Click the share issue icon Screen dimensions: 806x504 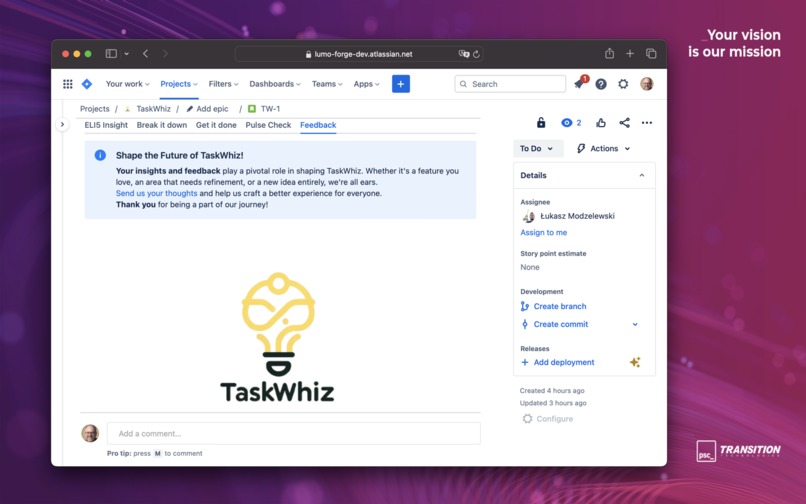pyautogui.click(x=624, y=122)
